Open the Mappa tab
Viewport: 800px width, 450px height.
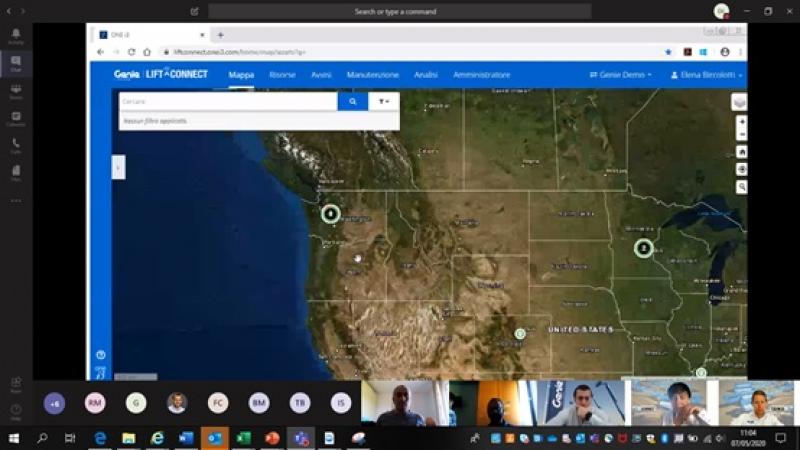241,75
